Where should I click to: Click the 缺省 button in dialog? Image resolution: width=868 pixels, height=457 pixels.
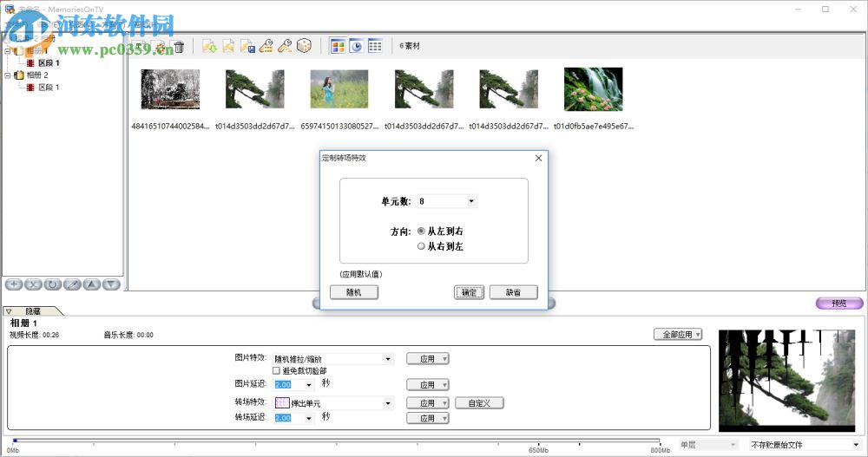pos(513,292)
